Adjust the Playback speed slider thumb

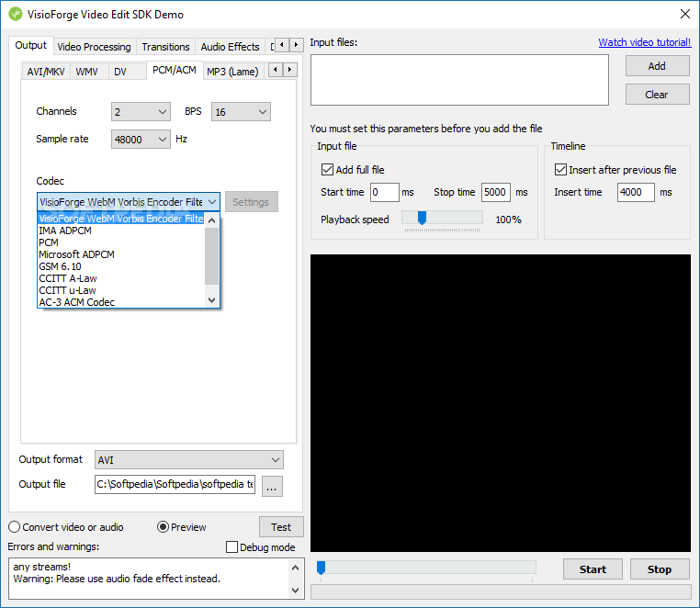tap(422, 218)
